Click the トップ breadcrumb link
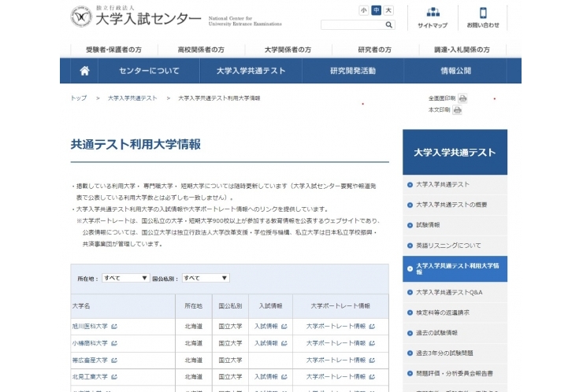This screenshot has width=583, height=392. click(x=79, y=98)
